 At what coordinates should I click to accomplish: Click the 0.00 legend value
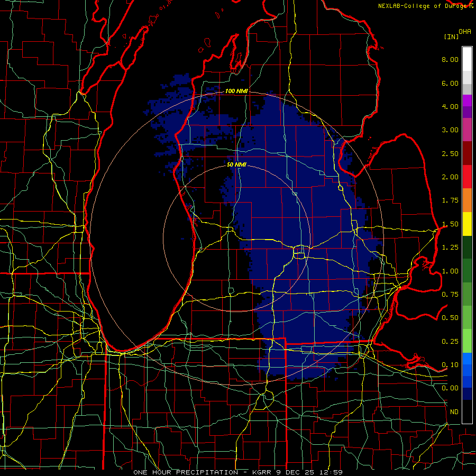450,388
